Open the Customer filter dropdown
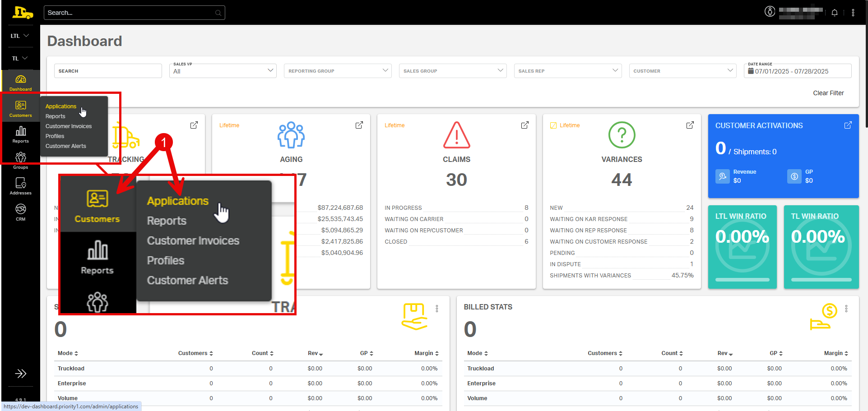Screen dimensions: 868x411 pyautogui.click(x=683, y=71)
